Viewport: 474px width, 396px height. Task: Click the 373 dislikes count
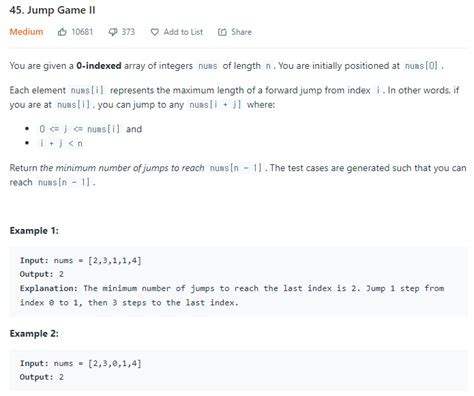(128, 32)
